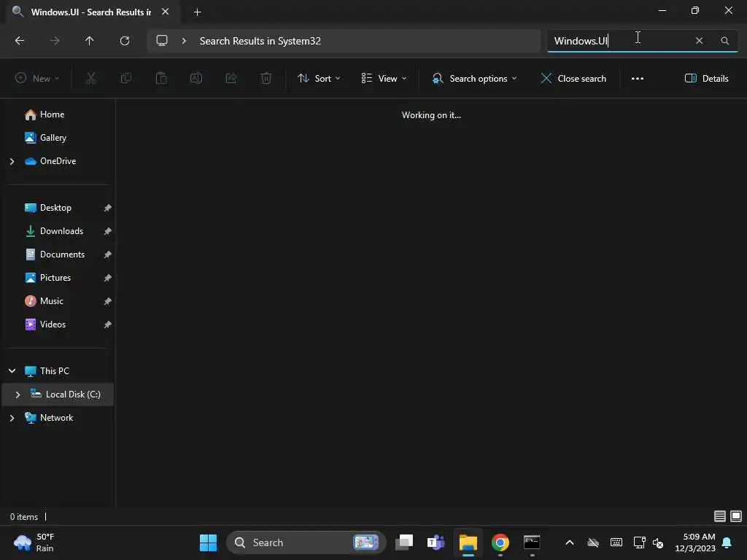
Task: Clear the search box text
Action: point(699,41)
